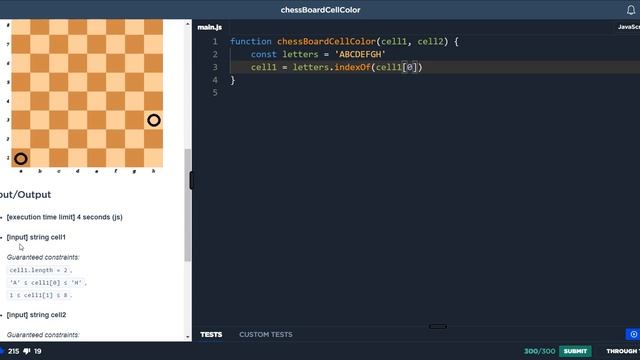Click the '[execution time limit] 4 seconds (js)' text
Image resolution: width=640 pixels, height=360 pixels.
point(64,217)
